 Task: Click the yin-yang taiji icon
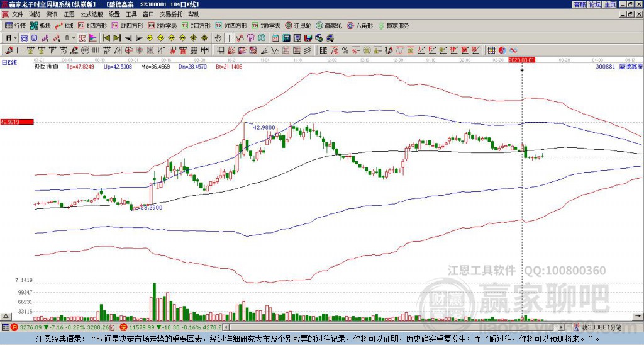502,50
